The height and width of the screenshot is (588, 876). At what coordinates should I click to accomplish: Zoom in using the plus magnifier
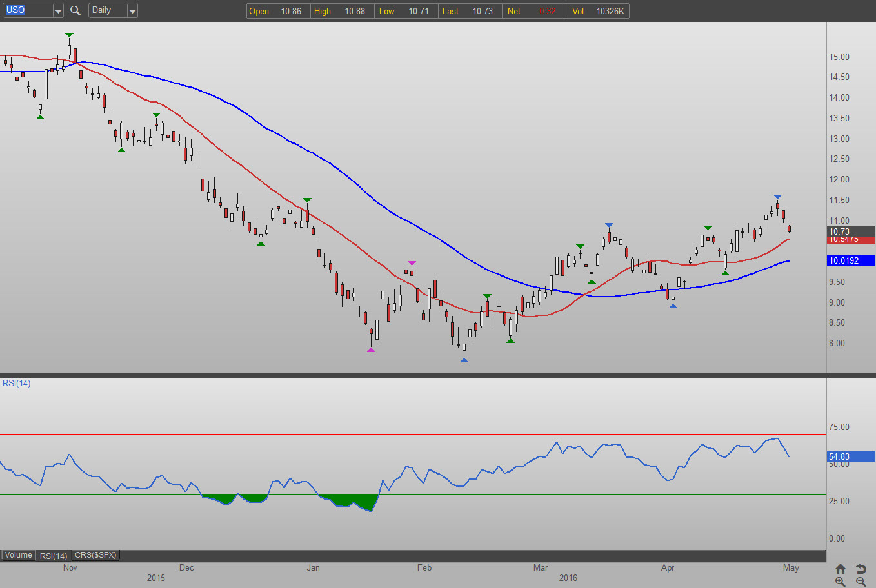point(840,582)
